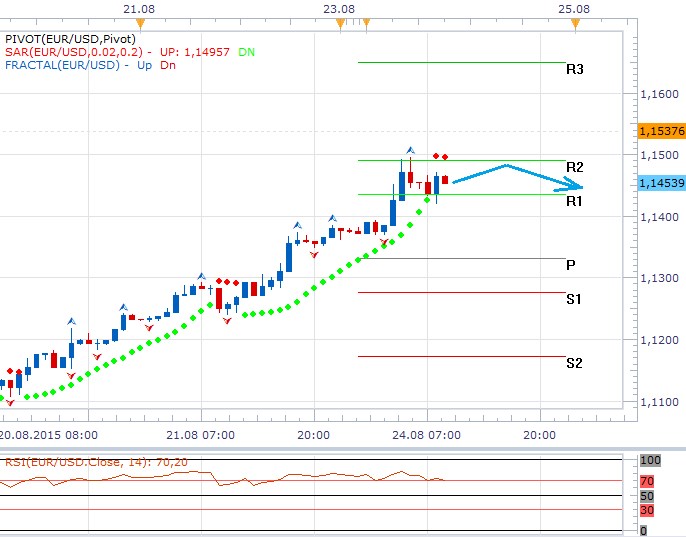Click the R1 resistance level label

pos(574,201)
